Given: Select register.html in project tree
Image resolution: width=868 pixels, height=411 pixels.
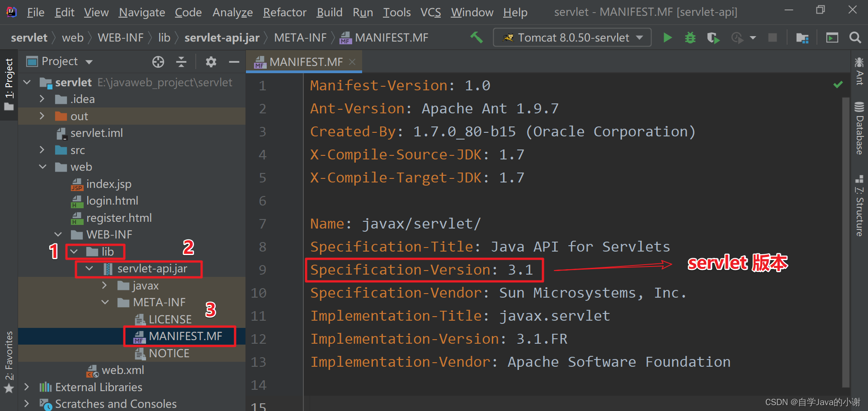Looking at the screenshot, I should 119,218.
